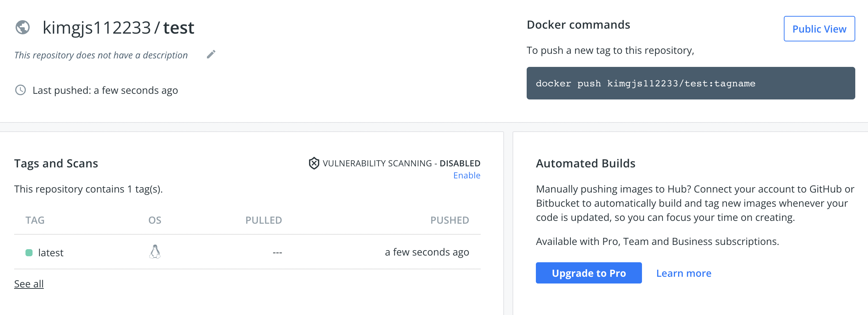Click the globe public repository icon
This screenshot has height=315, width=868.
23,27
